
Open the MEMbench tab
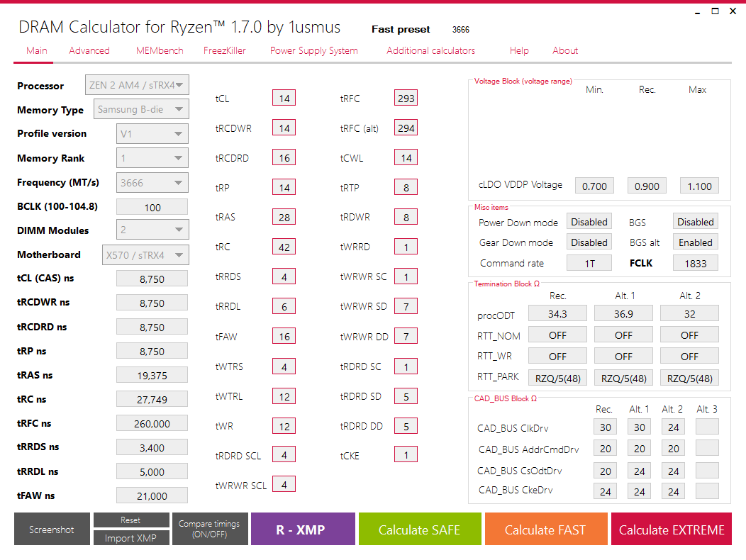(160, 50)
